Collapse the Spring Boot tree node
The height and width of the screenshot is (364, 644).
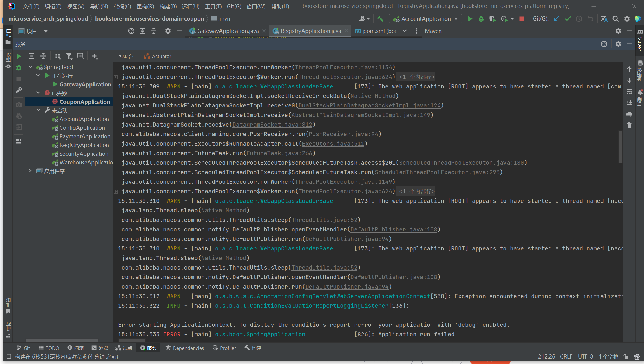tap(31, 67)
